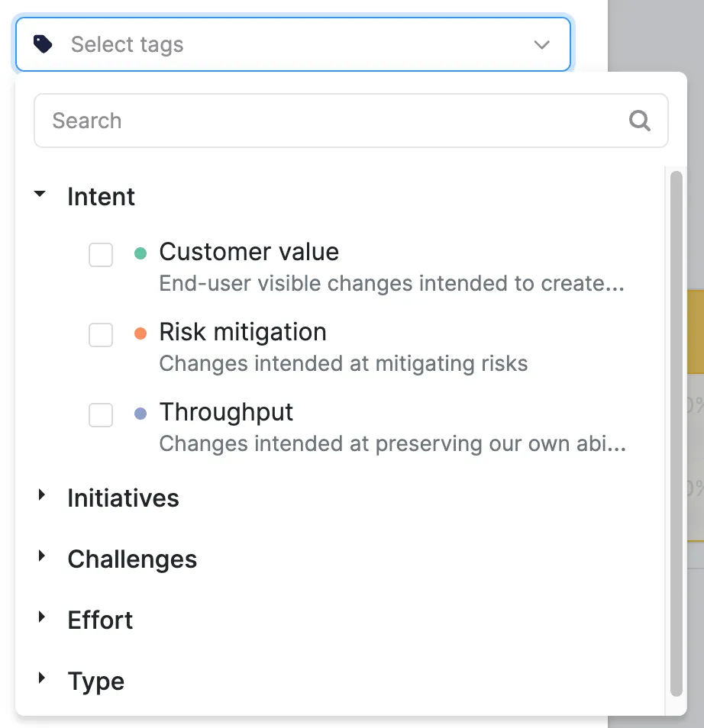
Task: Expand the Type group arrow
Action: tap(42, 678)
